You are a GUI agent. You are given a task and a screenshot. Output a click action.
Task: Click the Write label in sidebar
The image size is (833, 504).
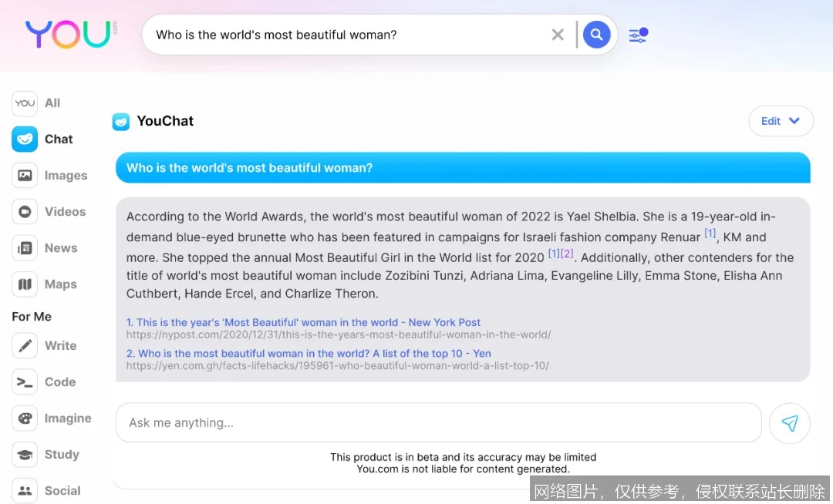[61, 346]
